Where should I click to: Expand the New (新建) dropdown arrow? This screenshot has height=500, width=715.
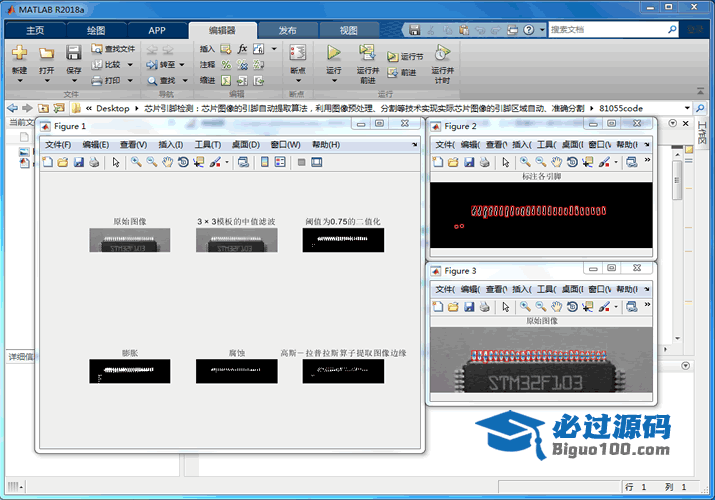coord(20,81)
